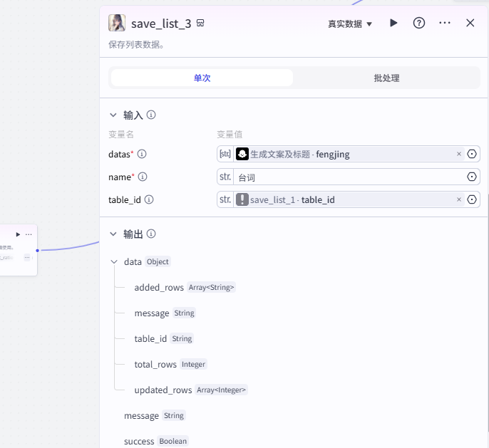Select the success Boolean output row
The width and height of the screenshot is (489, 448).
click(156, 441)
